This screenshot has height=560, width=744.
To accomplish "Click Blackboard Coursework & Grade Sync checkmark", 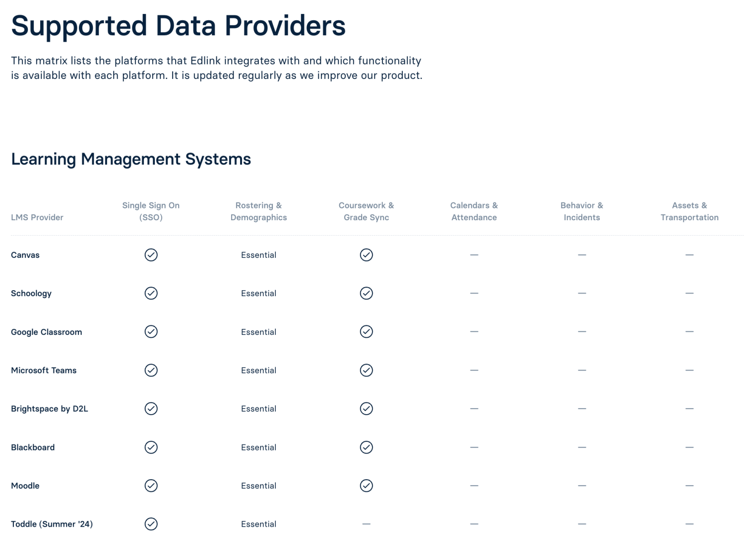I will [367, 447].
